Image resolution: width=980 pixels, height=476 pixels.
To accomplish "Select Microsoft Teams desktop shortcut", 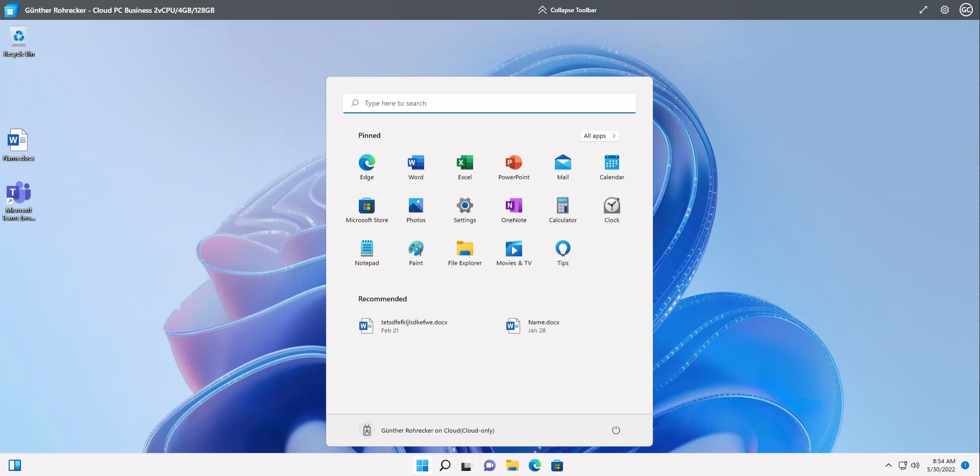I will click(19, 201).
